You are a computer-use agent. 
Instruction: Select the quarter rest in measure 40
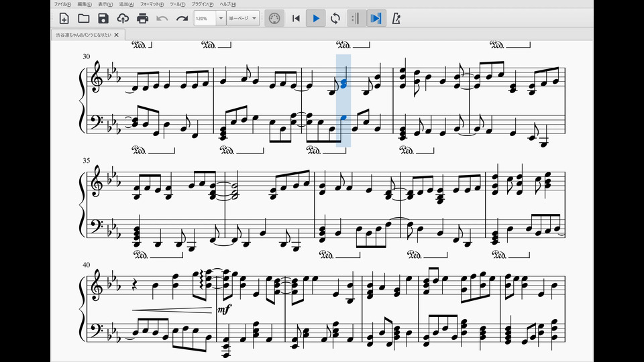point(134,284)
